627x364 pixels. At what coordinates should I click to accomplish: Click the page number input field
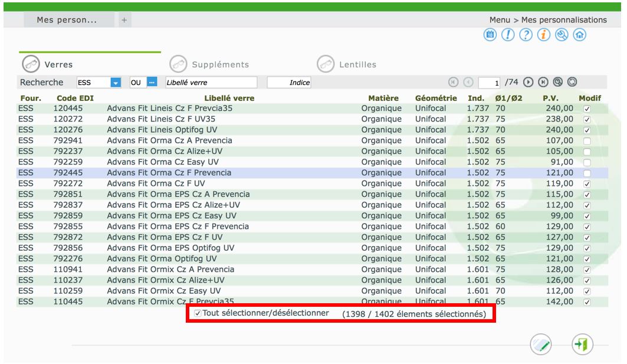click(x=489, y=83)
